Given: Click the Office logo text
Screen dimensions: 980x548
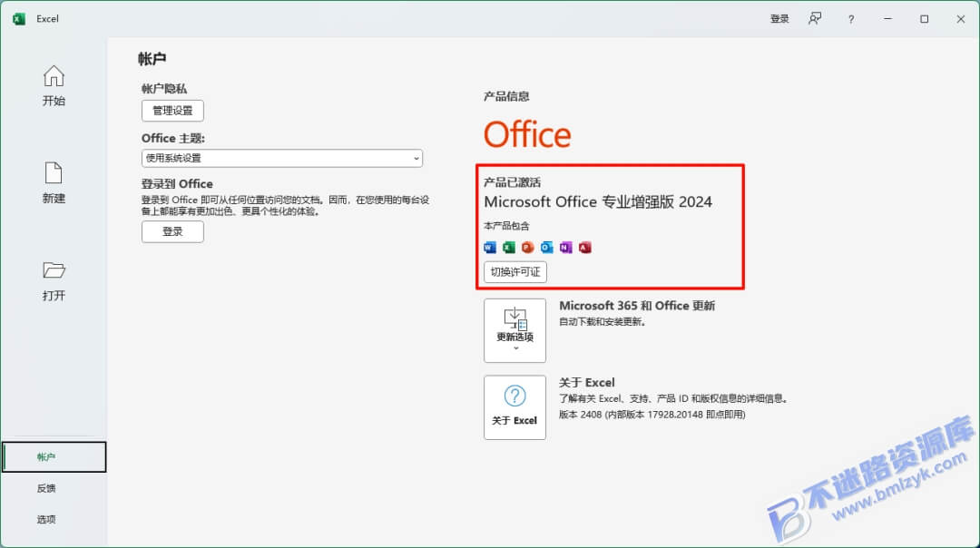Looking at the screenshot, I should point(527,134).
